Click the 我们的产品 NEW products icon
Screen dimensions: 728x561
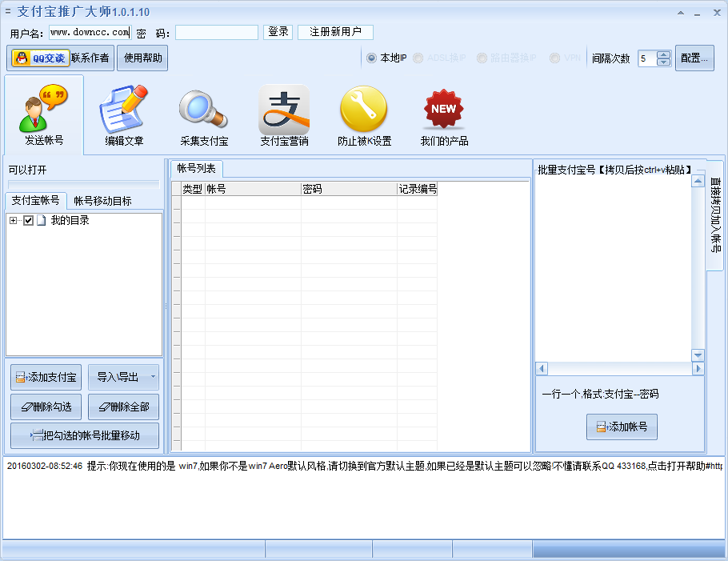click(x=443, y=112)
